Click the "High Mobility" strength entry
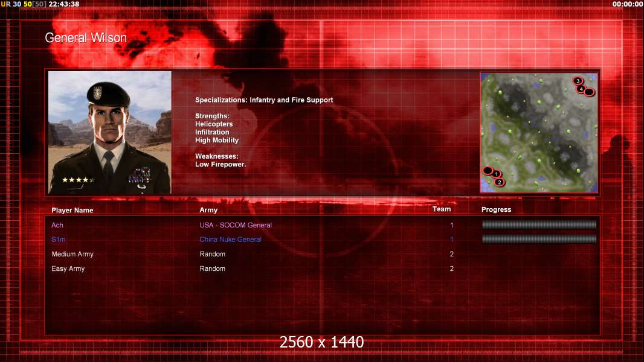Viewport: 644px width, 362px height. [x=217, y=140]
